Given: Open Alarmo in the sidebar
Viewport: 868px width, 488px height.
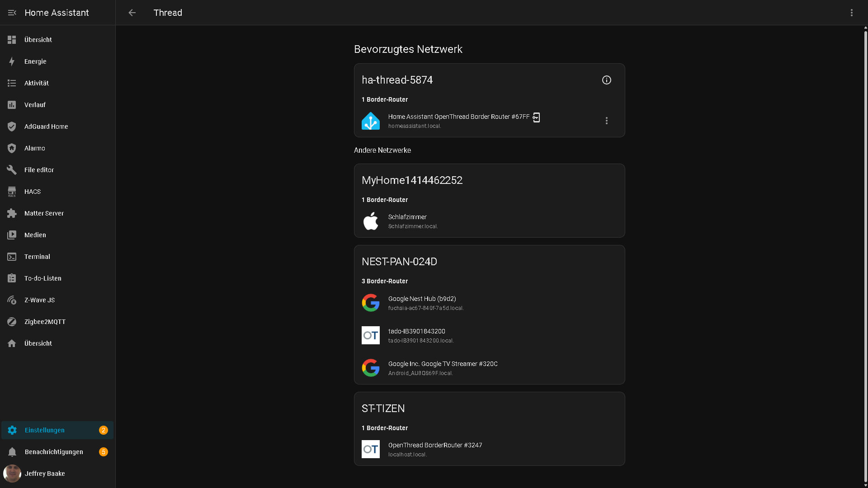Looking at the screenshot, I should 34,148.
